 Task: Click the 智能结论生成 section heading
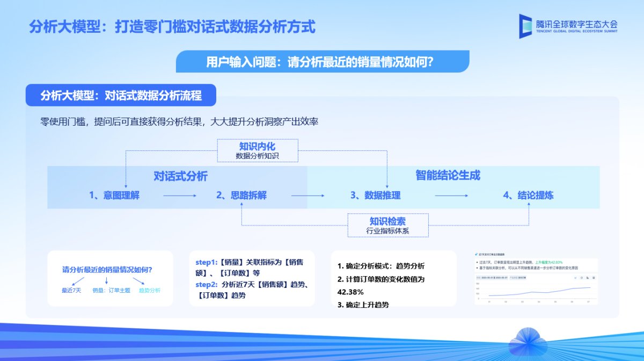tap(448, 175)
